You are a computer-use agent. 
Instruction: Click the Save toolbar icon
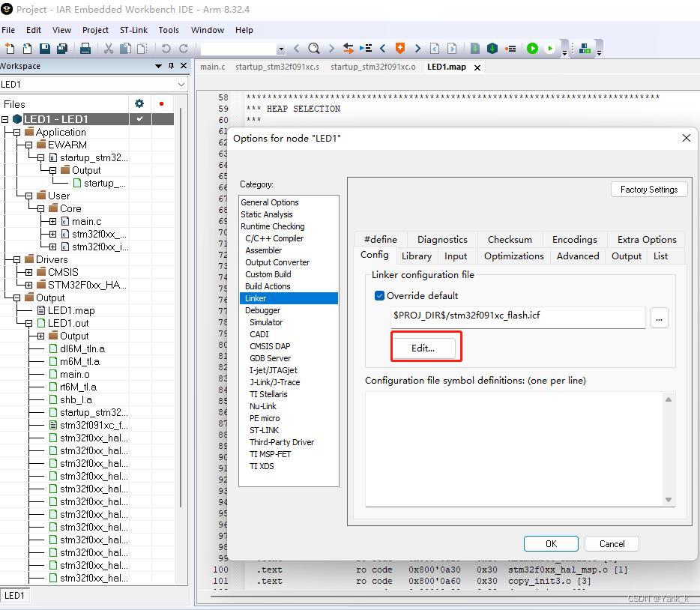click(45, 48)
